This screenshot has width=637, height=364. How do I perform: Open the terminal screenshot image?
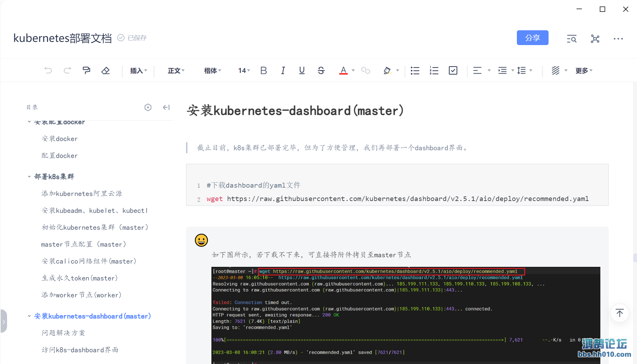[x=406, y=315]
